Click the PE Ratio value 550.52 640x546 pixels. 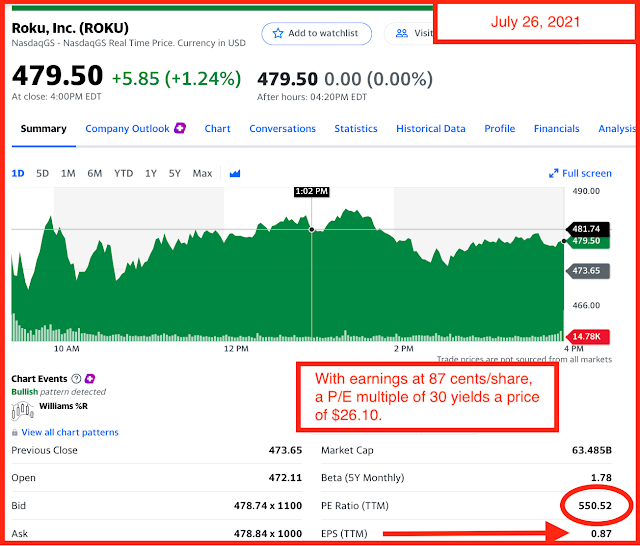(x=595, y=506)
